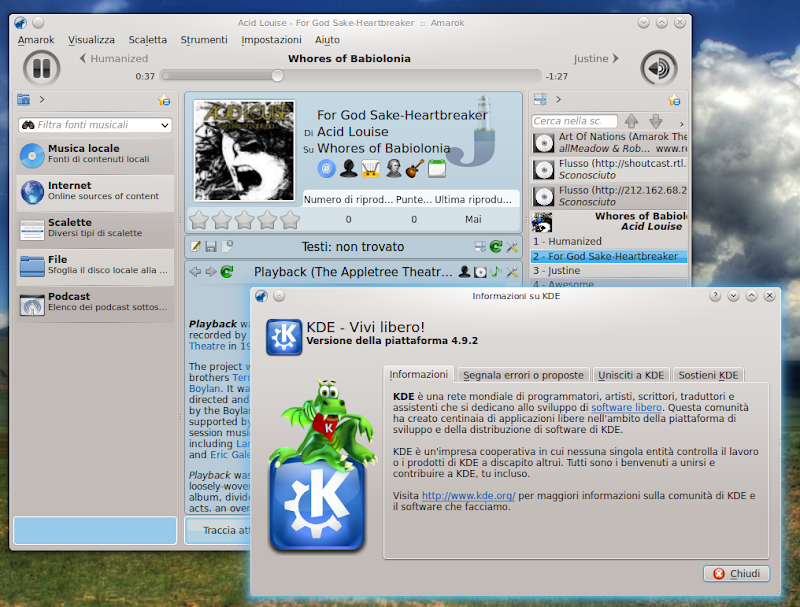
Task: Jump to previous playlist search result arrow
Action: (x=632, y=121)
